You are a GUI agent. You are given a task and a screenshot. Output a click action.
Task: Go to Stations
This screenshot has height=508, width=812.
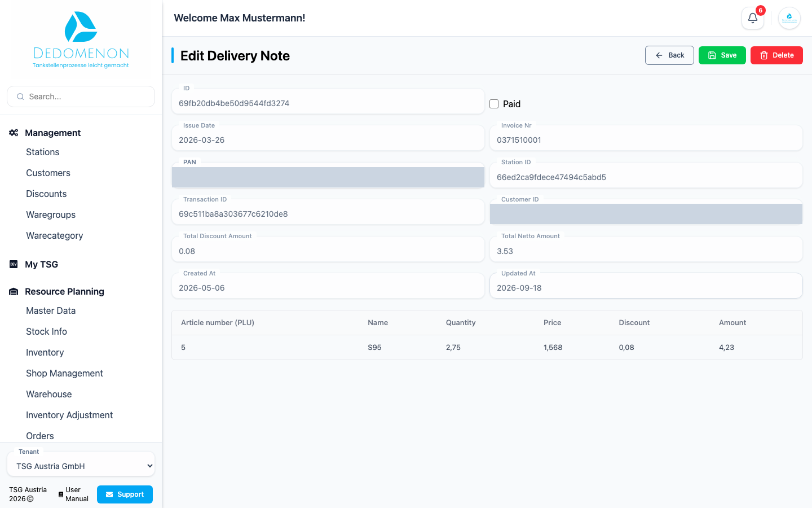(43, 152)
